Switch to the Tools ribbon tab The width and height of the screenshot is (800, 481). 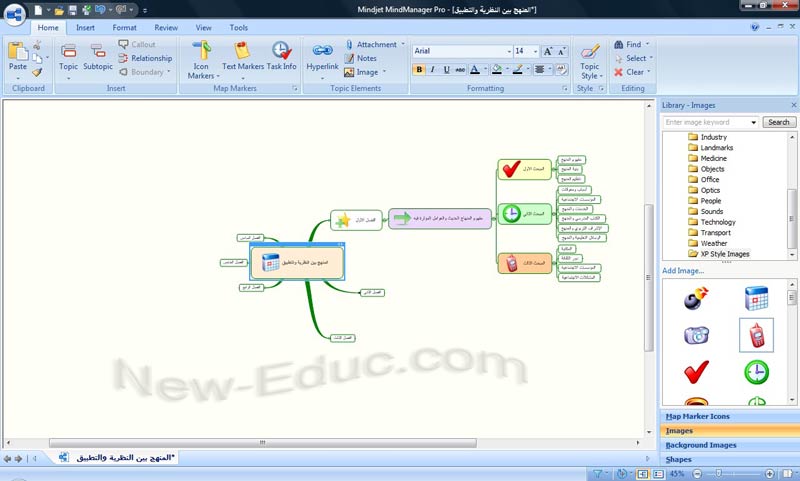pyautogui.click(x=238, y=28)
